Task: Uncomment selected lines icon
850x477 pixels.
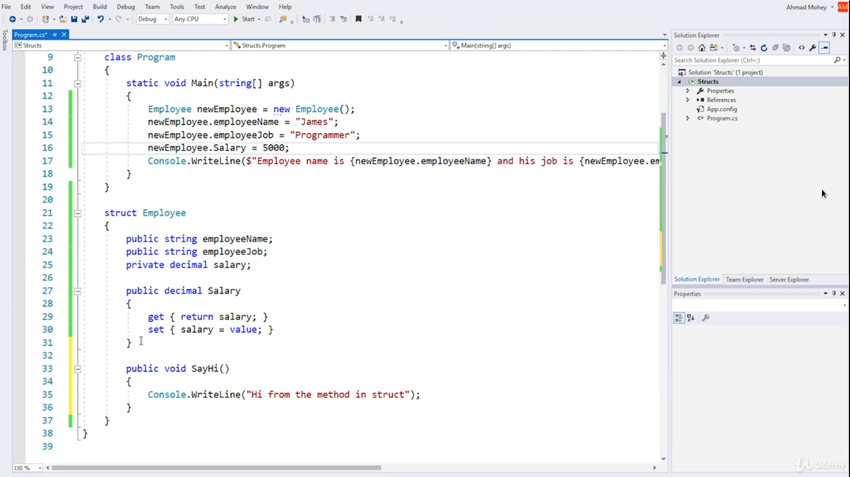Action: coord(343,19)
